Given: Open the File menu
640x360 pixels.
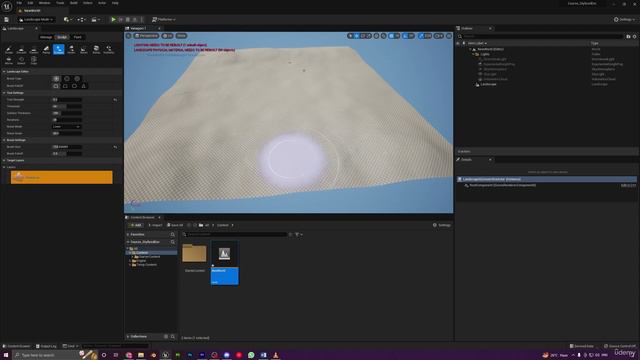Looking at the screenshot, I should point(19,3).
